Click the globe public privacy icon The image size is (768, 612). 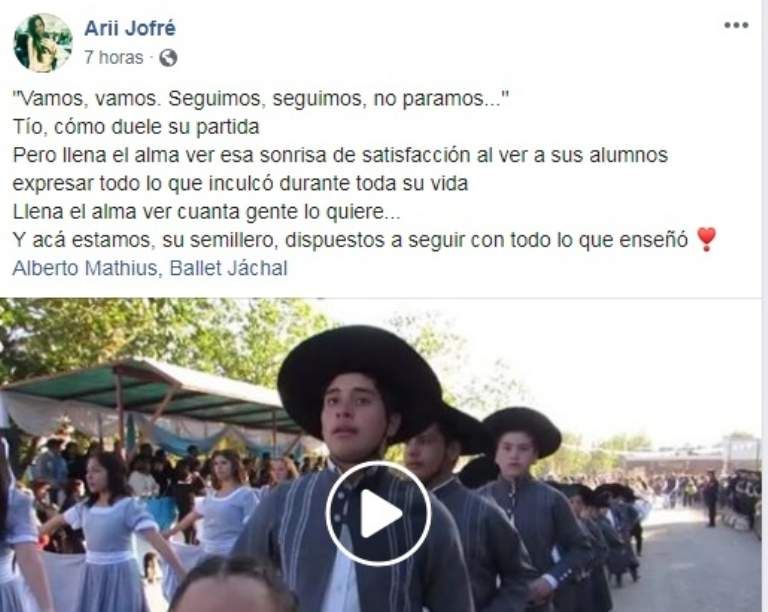point(168,58)
